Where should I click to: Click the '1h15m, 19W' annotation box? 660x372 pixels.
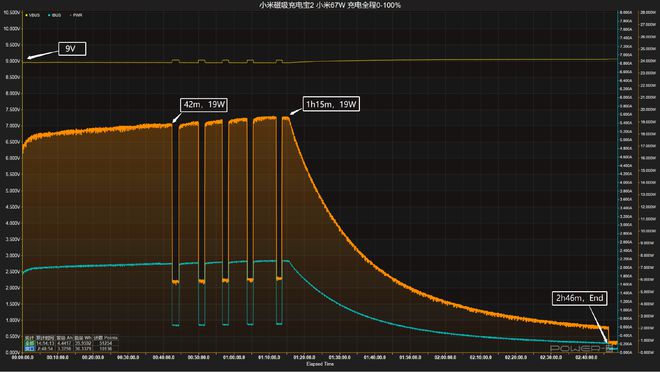pyautogui.click(x=331, y=104)
